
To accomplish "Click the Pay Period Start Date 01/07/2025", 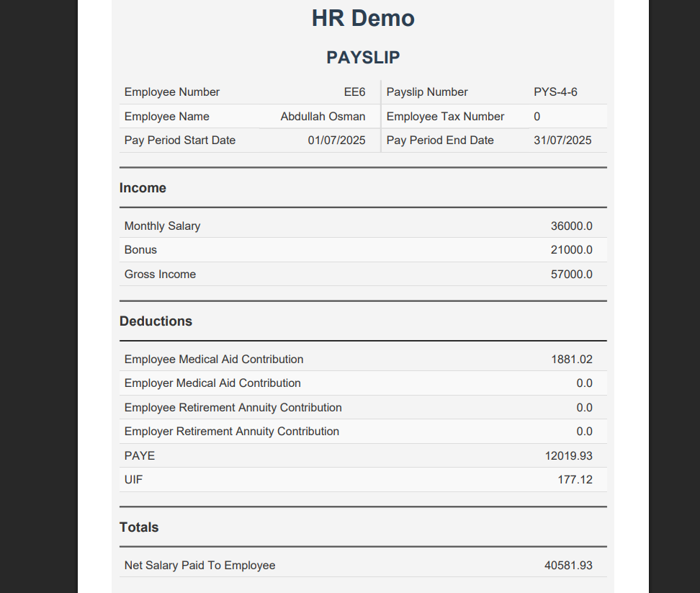I will pos(336,140).
